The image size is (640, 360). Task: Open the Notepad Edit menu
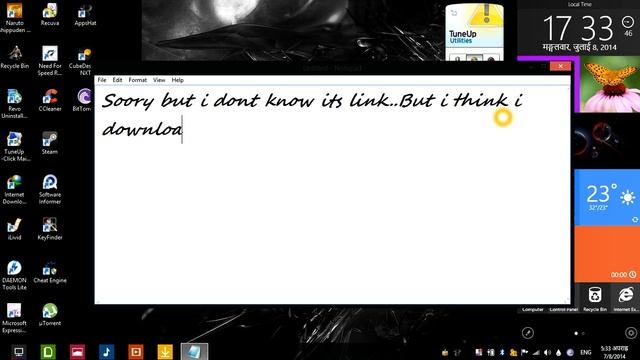(x=118, y=80)
